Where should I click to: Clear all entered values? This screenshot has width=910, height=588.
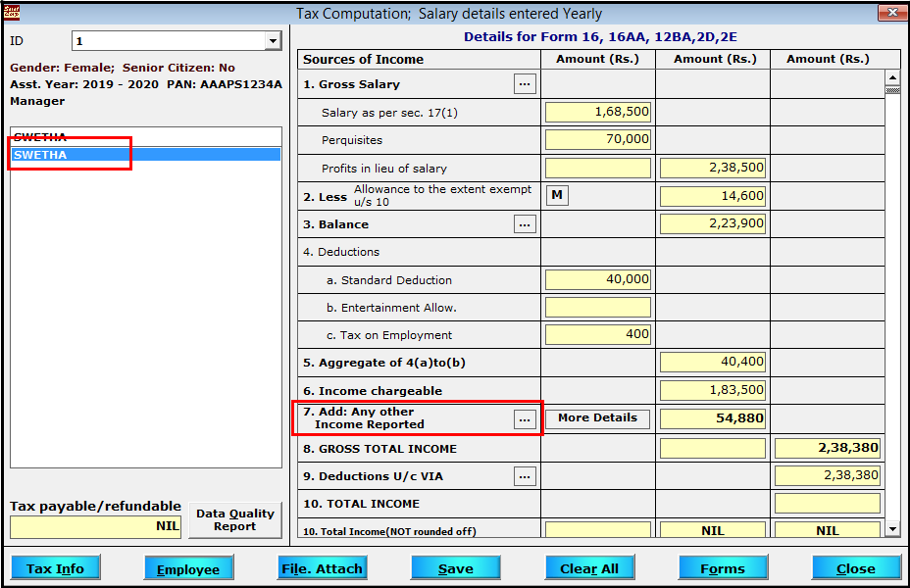589,567
